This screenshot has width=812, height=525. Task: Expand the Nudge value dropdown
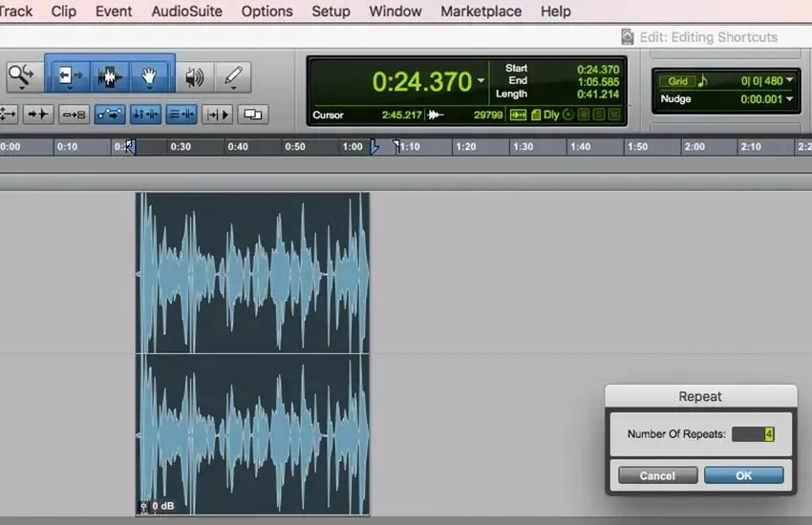tap(790, 98)
